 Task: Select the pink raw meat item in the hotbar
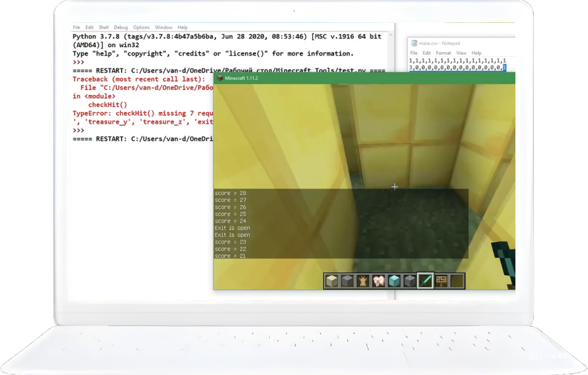pyautogui.click(x=378, y=281)
